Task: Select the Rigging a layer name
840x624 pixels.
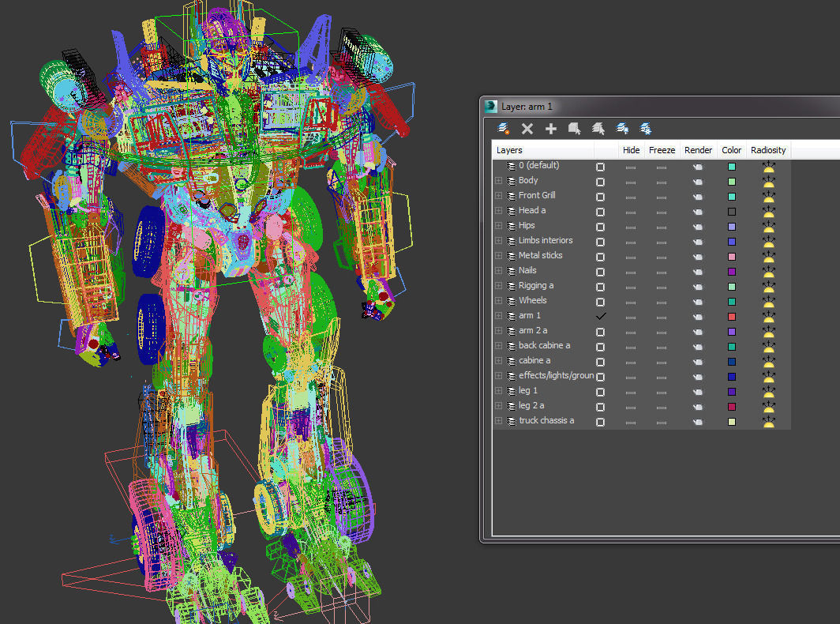Action: [x=536, y=286]
